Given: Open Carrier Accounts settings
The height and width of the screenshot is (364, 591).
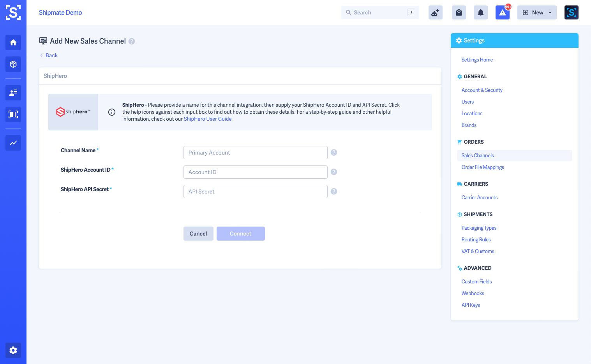Looking at the screenshot, I should coord(480,197).
